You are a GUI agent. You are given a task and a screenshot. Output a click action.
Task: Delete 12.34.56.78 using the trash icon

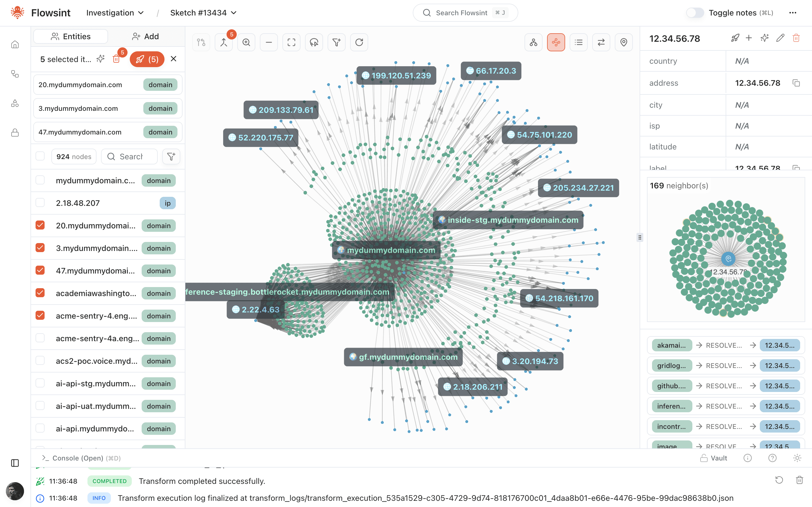coord(796,38)
